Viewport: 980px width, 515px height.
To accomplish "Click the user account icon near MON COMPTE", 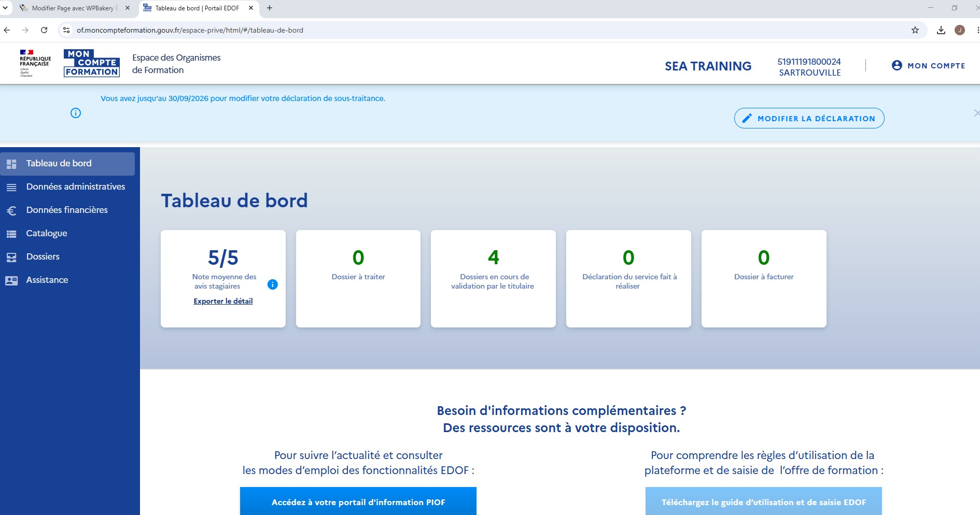I will tap(897, 65).
